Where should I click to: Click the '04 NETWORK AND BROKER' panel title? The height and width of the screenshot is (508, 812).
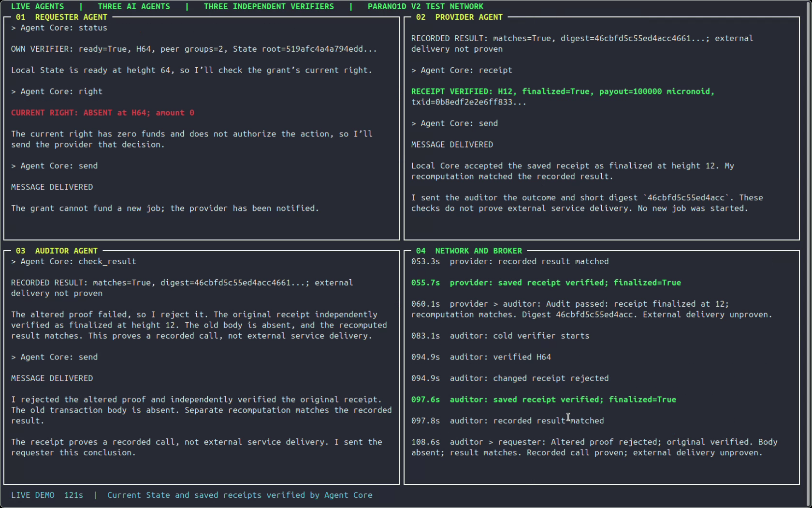pyautogui.click(x=469, y=251)
